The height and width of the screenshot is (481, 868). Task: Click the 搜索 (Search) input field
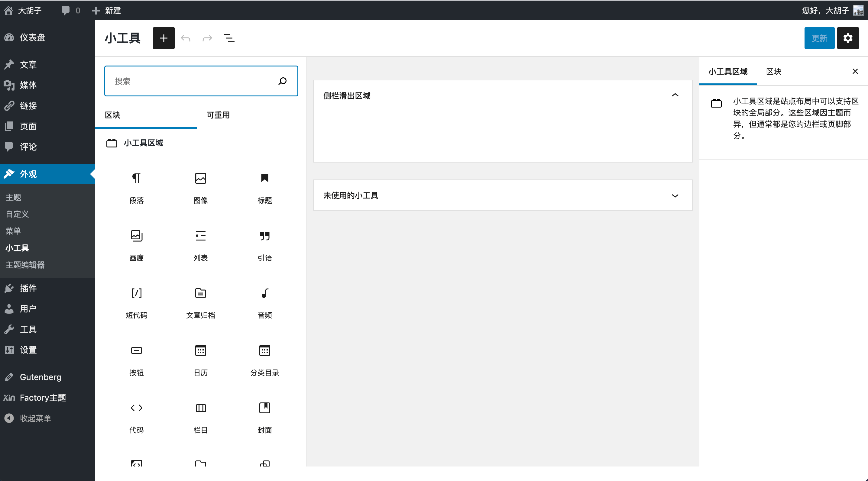[201, 81]
